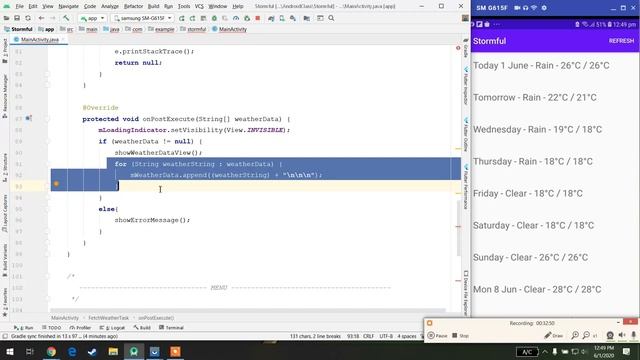640x360 pixels.
Task: Open the Profiler tool window
Action: coord(80,328)
